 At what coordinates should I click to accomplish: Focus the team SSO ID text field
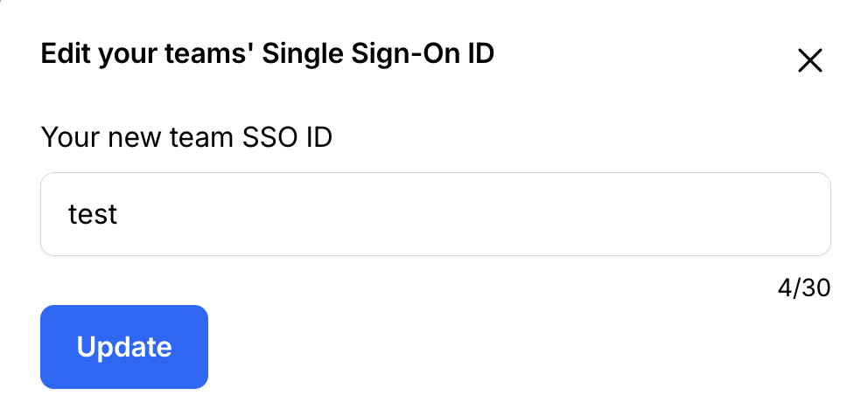pos(435,214)
